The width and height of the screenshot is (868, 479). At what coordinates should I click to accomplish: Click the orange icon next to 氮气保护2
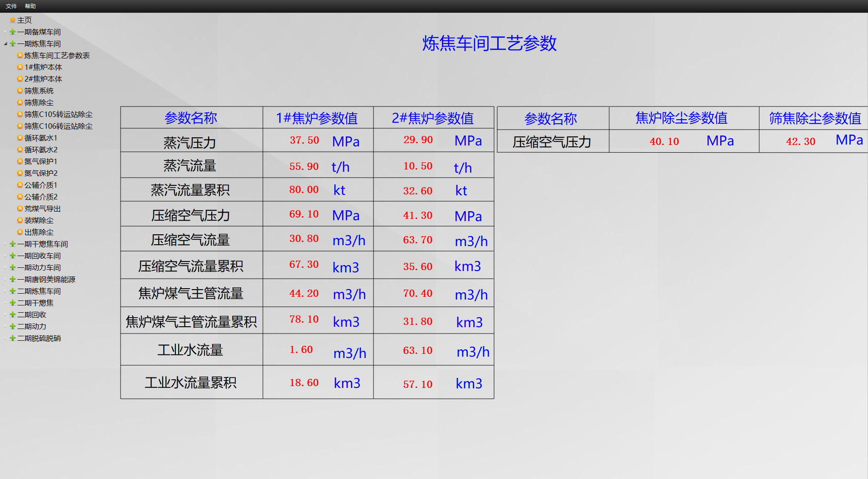click(x=20, y=173)
